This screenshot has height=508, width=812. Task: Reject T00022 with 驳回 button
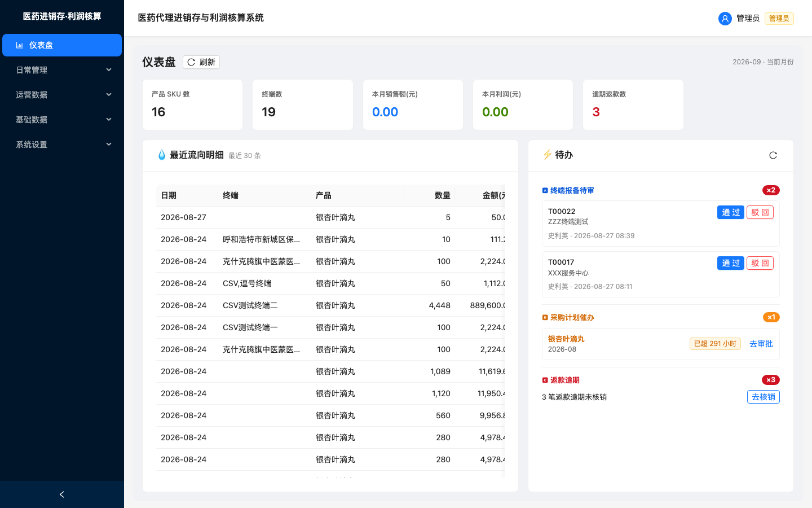pyautogui.click(x=760, y=212)
